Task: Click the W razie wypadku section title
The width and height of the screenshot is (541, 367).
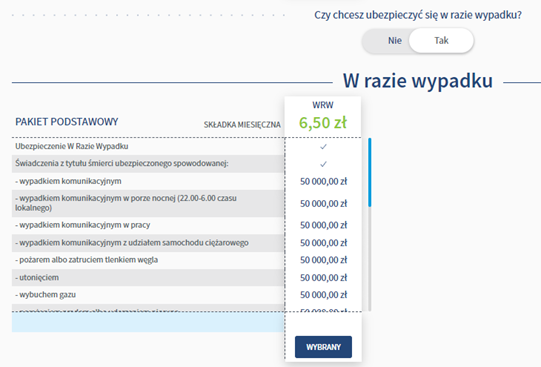Action: (418, 81)
